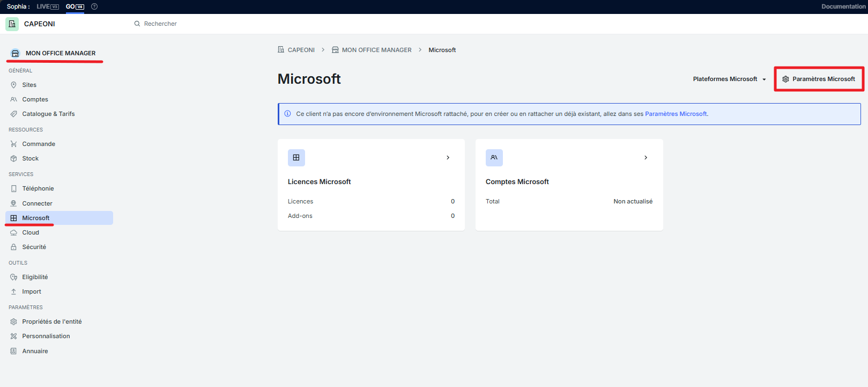Click the search magnifier icon
868x387 pixels.
(137, 24)
